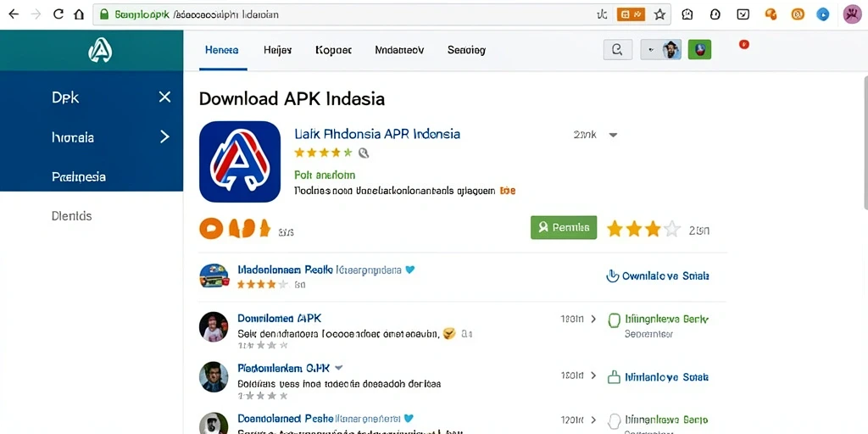Screen dimensions: 868x434
Task: Open the red notification badge
Action: coord(744,44)
